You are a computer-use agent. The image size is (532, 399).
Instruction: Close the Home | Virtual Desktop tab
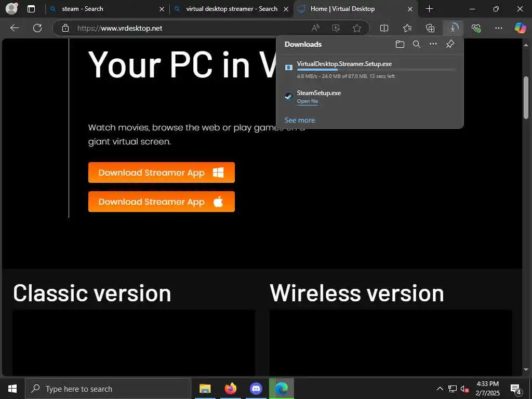[x=410, y=9]
